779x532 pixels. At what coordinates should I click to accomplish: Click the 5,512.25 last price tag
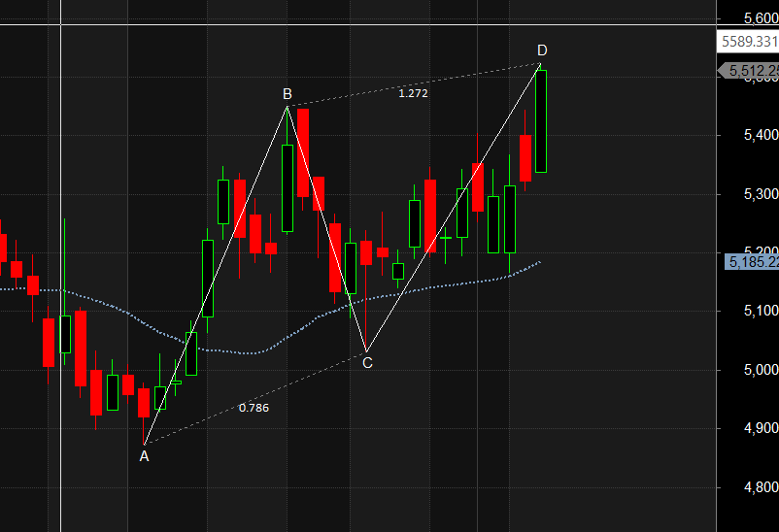pos(749,71)
